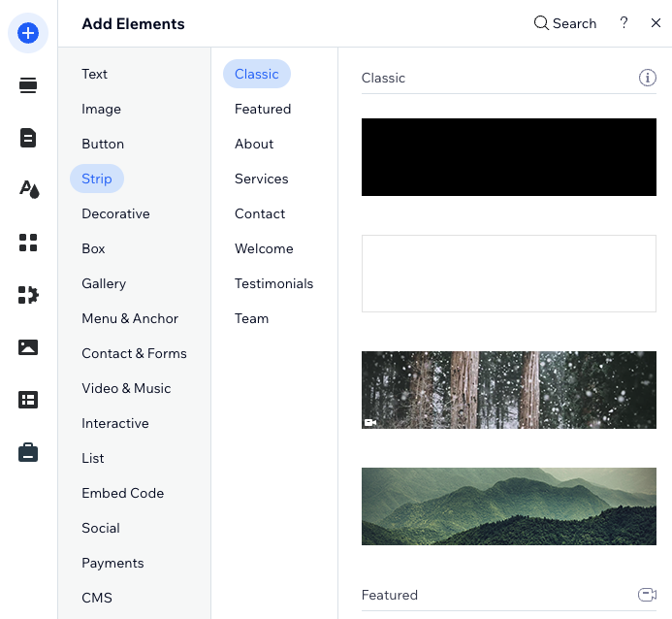Open the Media image icon in sidebar
The height and width of the screenshot is (619, 672).
coord(28,347)
